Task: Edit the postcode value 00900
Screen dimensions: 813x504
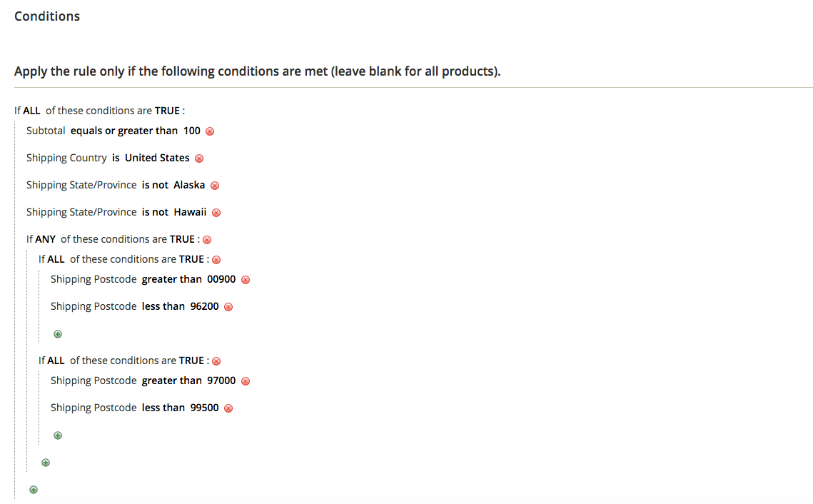Action: (x=221, y=279)
